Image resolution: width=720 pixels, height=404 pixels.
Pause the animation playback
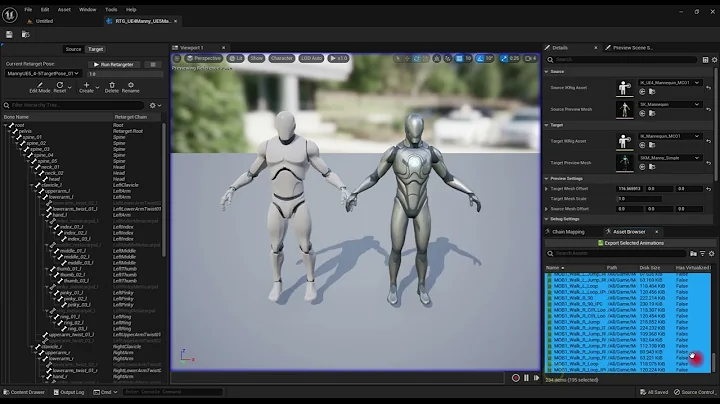pos(526,378)
